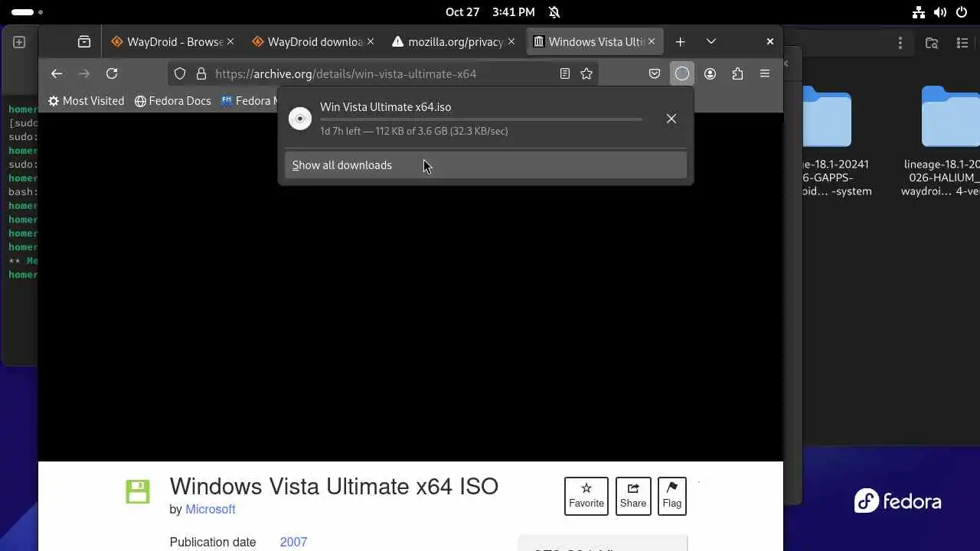Open the tracking protection shield icon
The image size is (980, 551).
[x=180, y=73]
